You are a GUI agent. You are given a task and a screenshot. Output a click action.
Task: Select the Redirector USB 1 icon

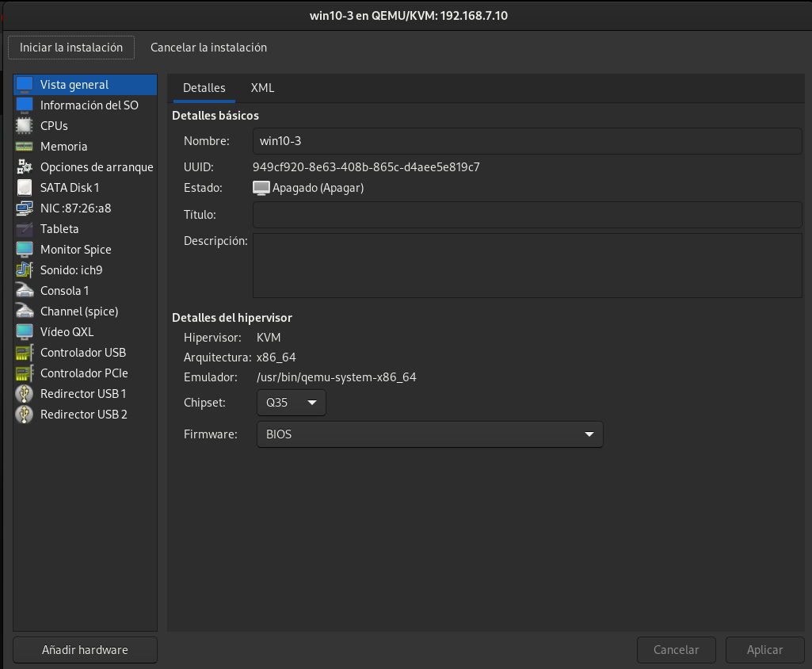click(25, 394)
